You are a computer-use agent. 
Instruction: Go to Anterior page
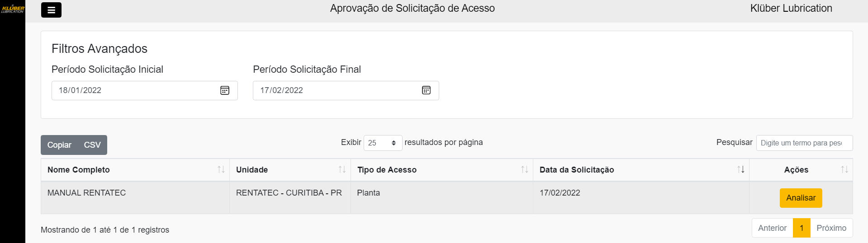[x=772, y=228]
